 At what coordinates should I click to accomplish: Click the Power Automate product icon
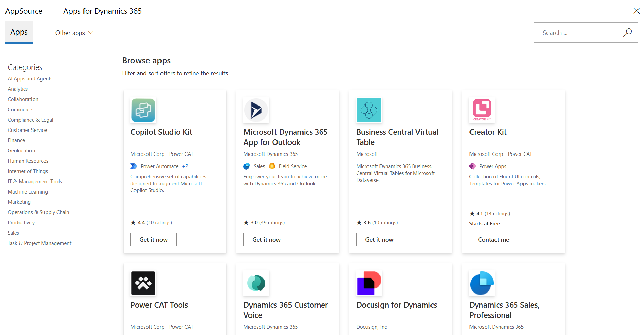(134, 166)
